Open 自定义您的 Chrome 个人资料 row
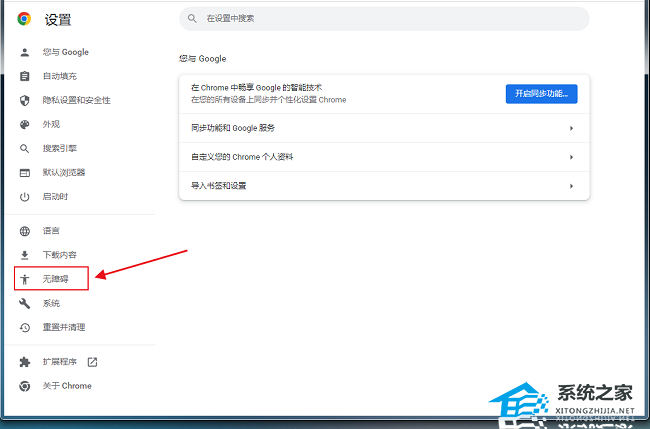 (384, 157)
